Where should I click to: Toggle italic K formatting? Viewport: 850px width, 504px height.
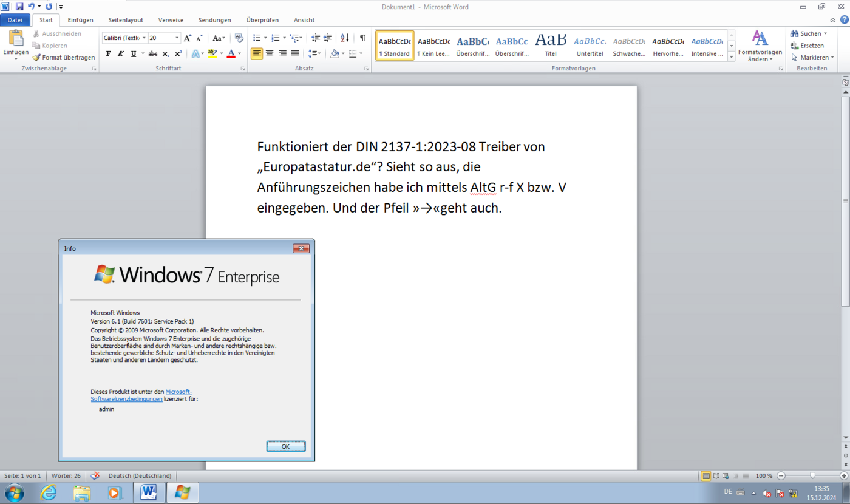coord(121,53)
